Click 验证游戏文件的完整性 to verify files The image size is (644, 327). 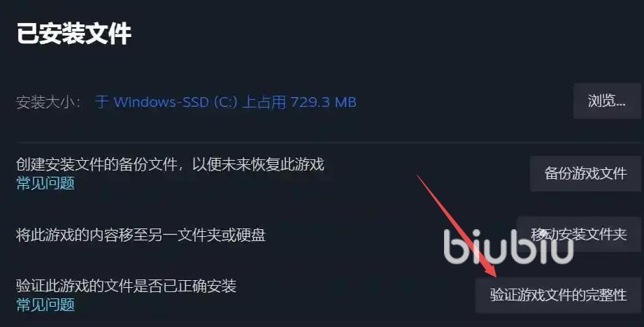[558, 295]
